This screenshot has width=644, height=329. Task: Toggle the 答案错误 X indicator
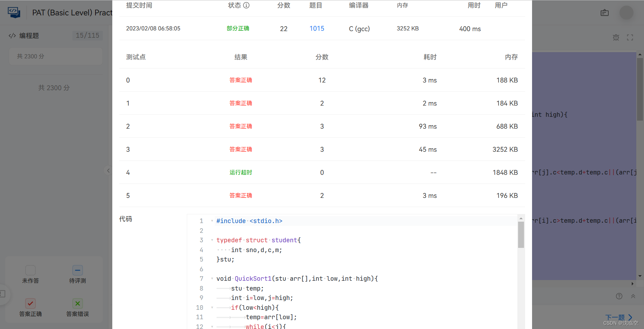point(77,303)
